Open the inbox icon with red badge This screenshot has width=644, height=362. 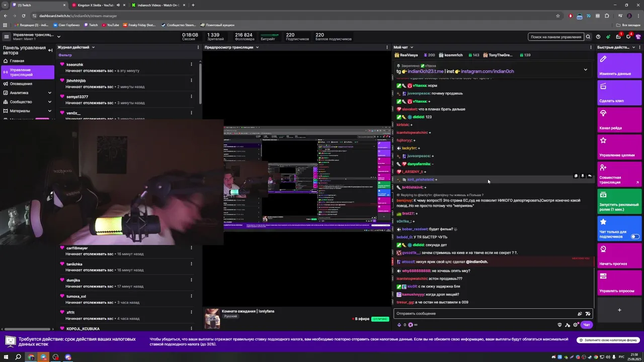tap(618, 36)
